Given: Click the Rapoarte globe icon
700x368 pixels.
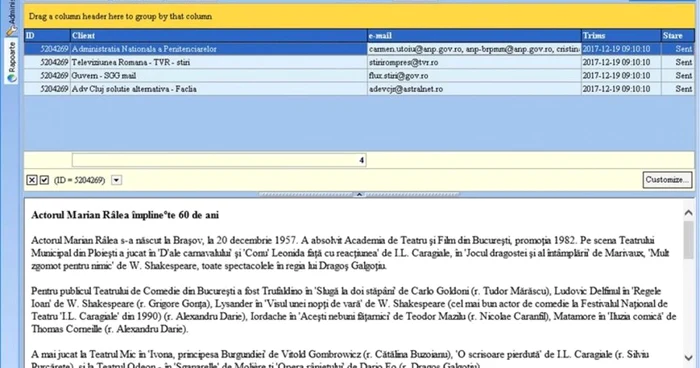Looking at the screenshot, I should (12, 78).
